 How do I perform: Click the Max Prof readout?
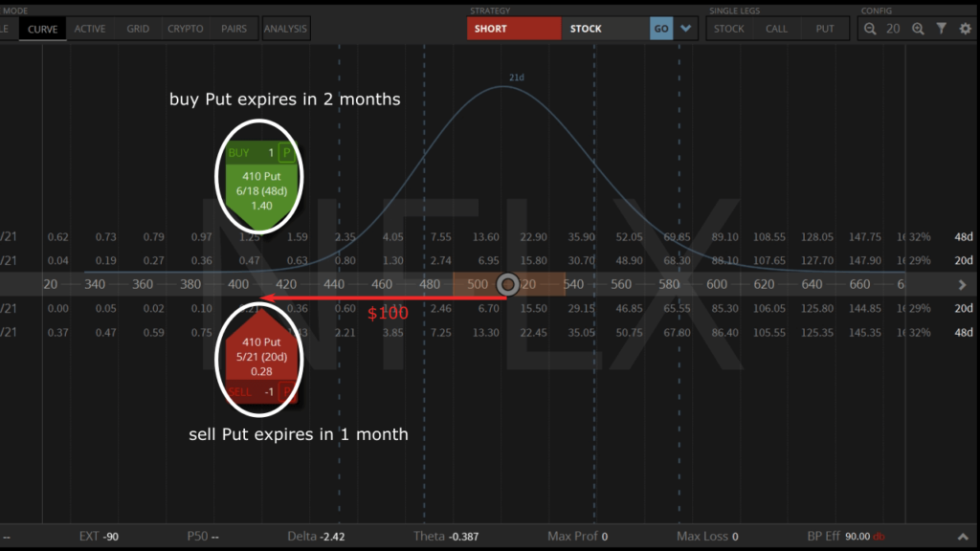(x=577, y=536)
